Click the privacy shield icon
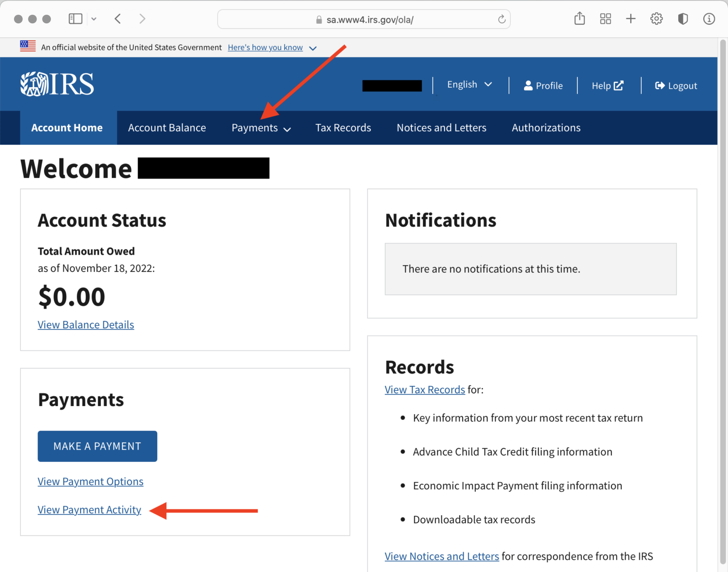Screen dimensions: 728x572 pyautogui.click(x=682, y=18)
